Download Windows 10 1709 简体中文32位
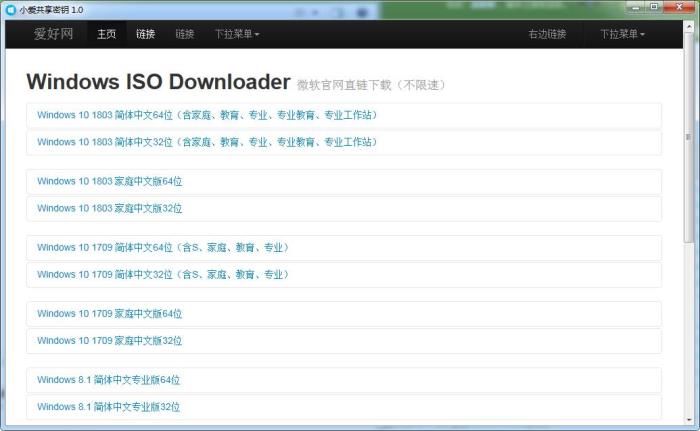This screenshot has width=700, height=431. click(x=344, y=274)
